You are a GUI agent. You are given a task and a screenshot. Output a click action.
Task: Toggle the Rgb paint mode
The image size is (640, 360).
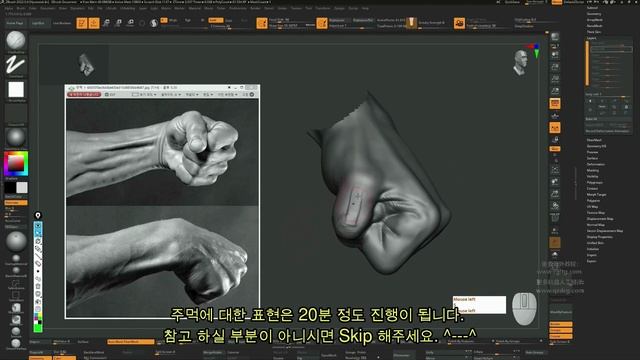tap(188, 20)
